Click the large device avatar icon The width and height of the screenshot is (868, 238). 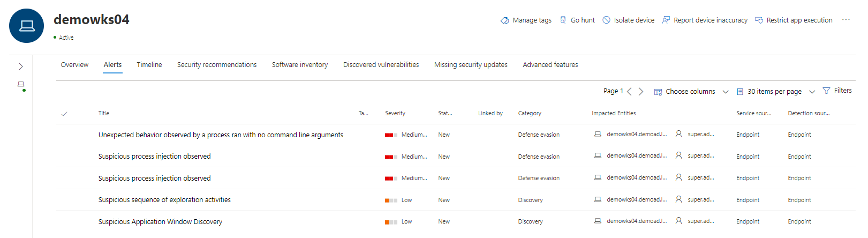(27, 26)
